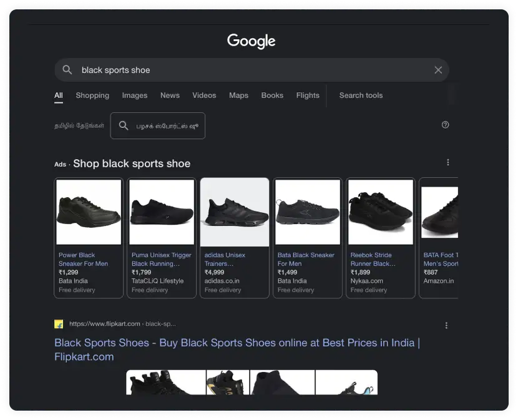Click Power Black Sneaker For Men link
Image resolution: width=518 pixels, height=420 pixels.
(x=83, y=260)
